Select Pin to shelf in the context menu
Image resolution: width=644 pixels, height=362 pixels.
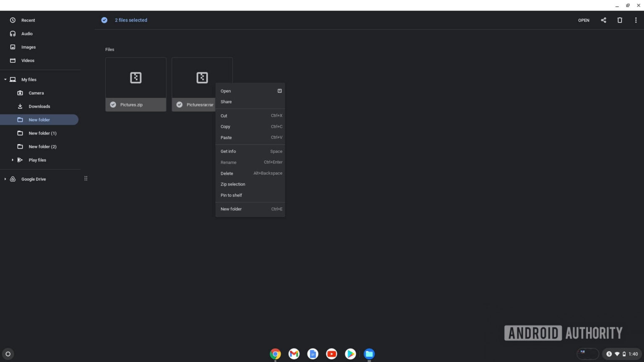point(231,195)
